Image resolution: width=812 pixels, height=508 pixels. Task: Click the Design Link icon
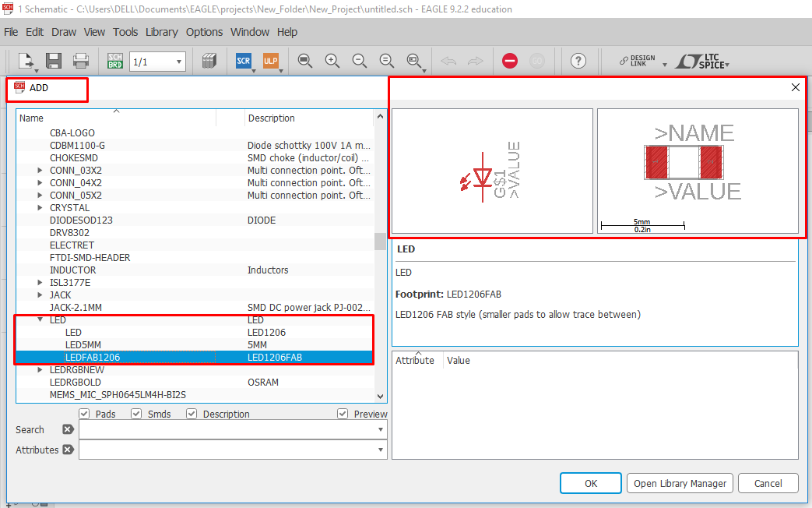pos(638,62)
